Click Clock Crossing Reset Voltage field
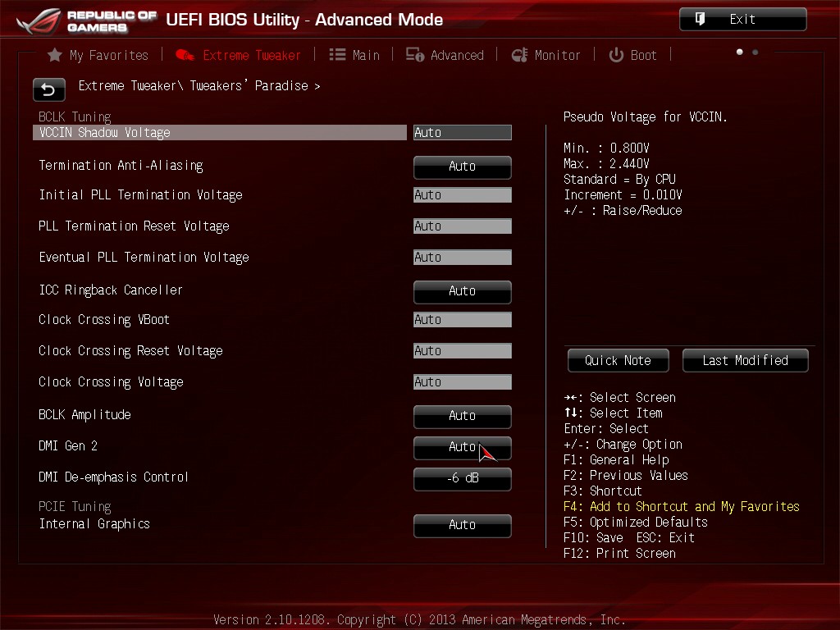 click(463, 351)
